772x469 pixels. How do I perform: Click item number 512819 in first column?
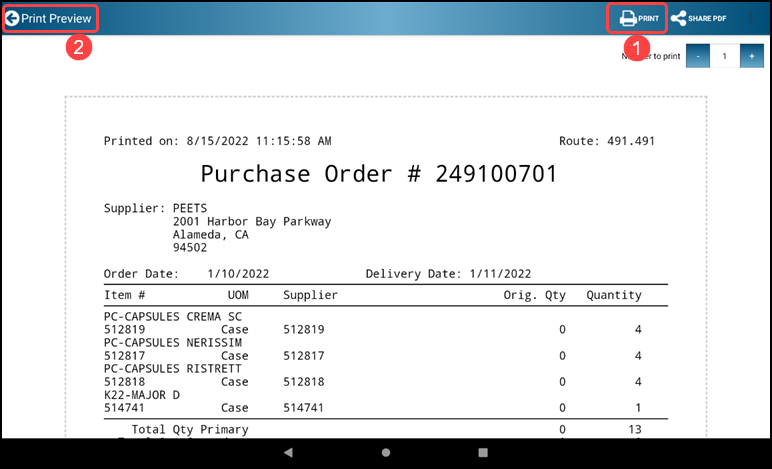(x=125, y=329)
